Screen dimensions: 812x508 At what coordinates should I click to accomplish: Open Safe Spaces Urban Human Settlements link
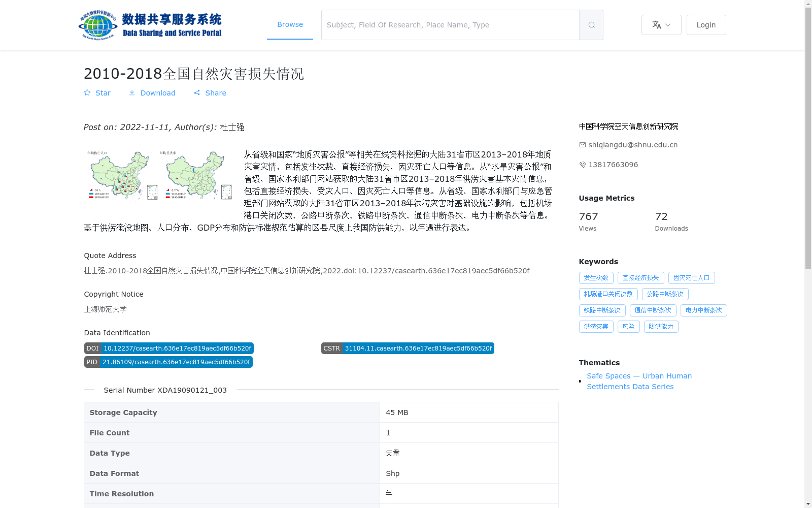click(x=639, y=381)
